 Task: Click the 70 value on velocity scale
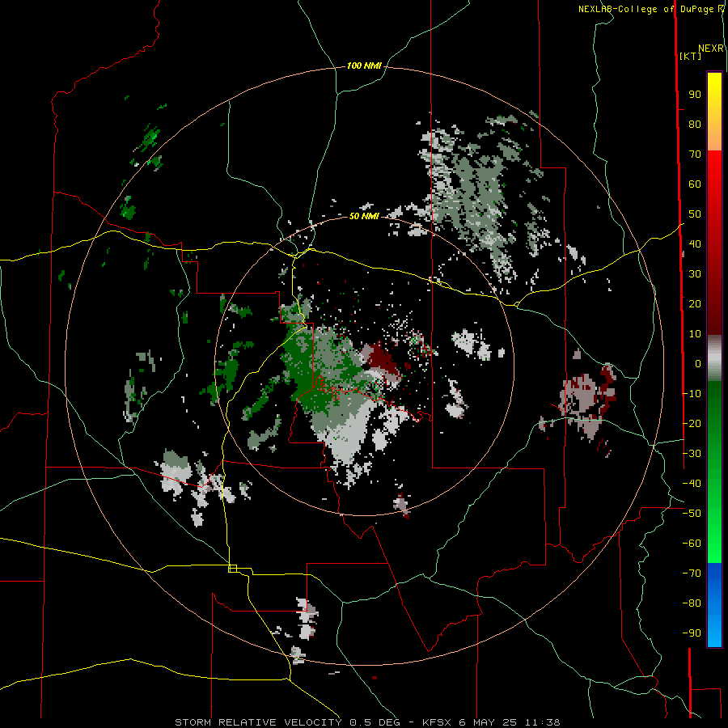[x=695, y=154]
